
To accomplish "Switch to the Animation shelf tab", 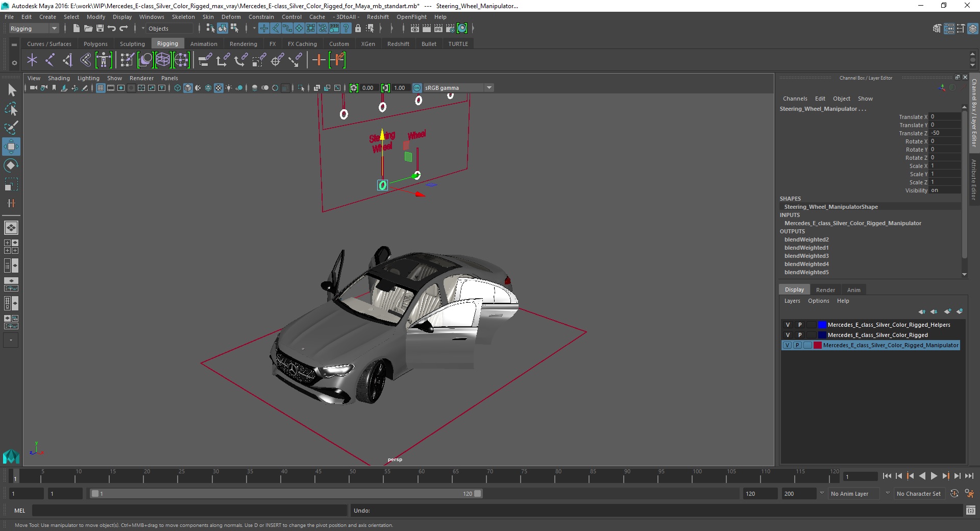I will 204,44.
